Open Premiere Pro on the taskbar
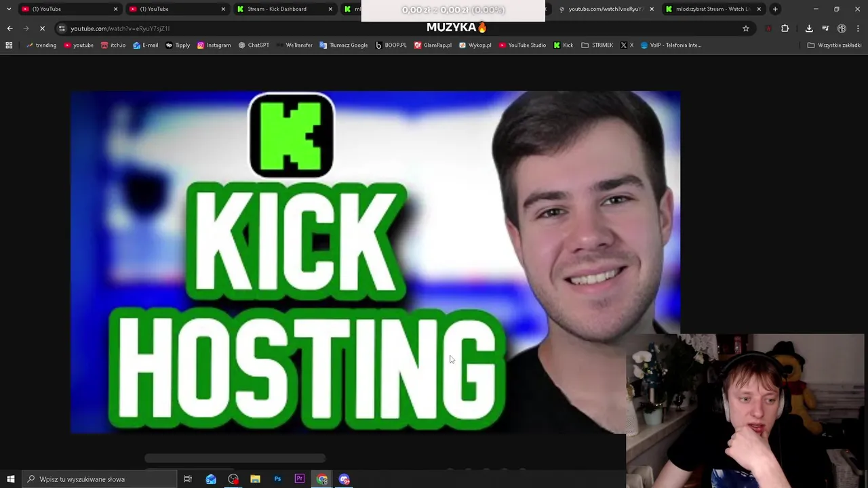Screen dimensions: 868x488 tap(299, 479)
